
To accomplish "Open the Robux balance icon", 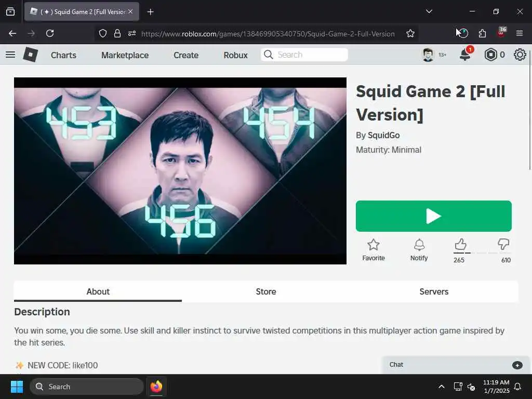I will point(490,55).
